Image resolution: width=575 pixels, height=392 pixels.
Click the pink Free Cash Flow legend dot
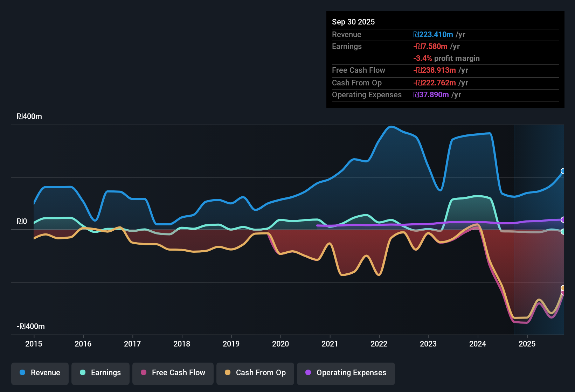[x=144, y=373]
